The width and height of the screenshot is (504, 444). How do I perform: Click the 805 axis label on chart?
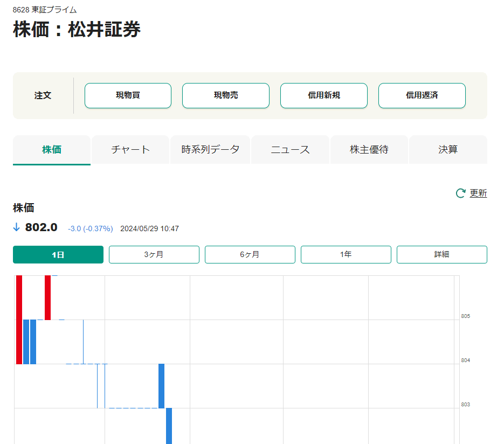(x=465, y=316)
